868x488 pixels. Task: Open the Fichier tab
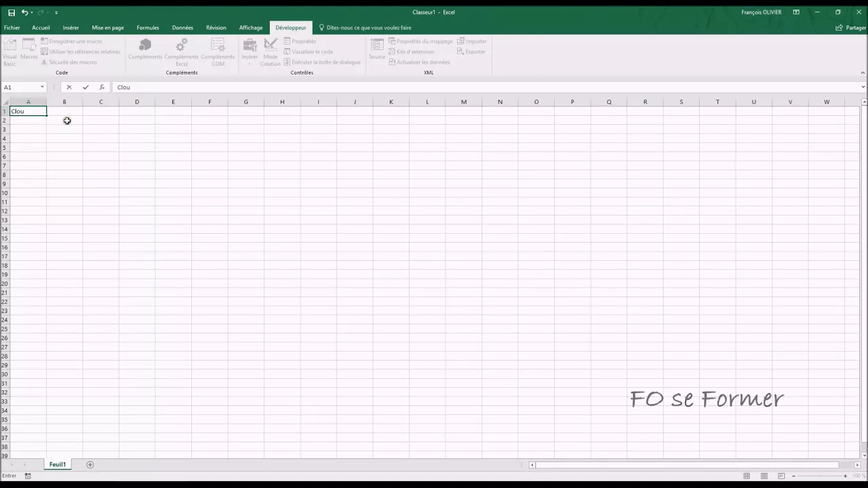pos(12,28)
